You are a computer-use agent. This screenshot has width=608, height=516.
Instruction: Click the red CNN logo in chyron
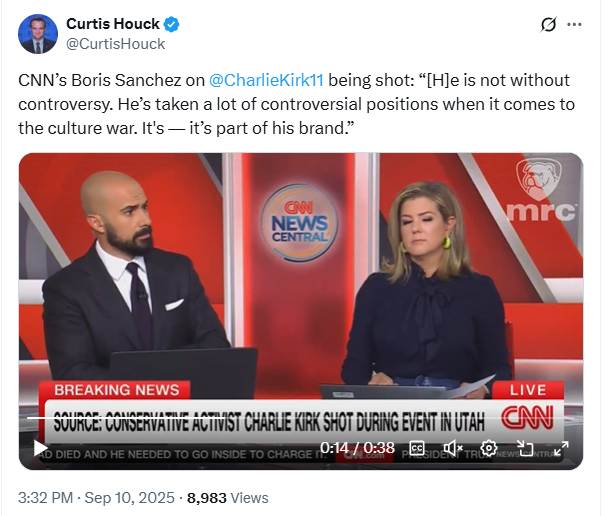(x=527, y=418)
